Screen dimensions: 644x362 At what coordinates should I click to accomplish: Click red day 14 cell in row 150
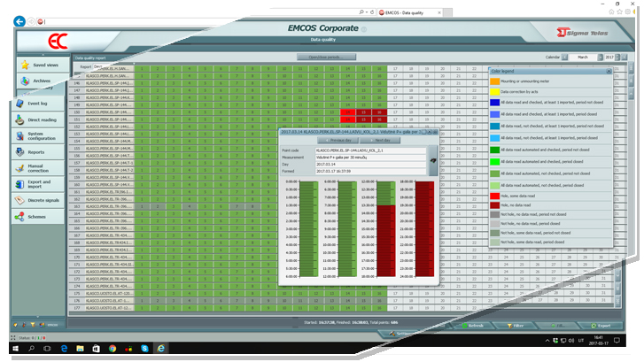pyautogui.click(x=348, y=112)
